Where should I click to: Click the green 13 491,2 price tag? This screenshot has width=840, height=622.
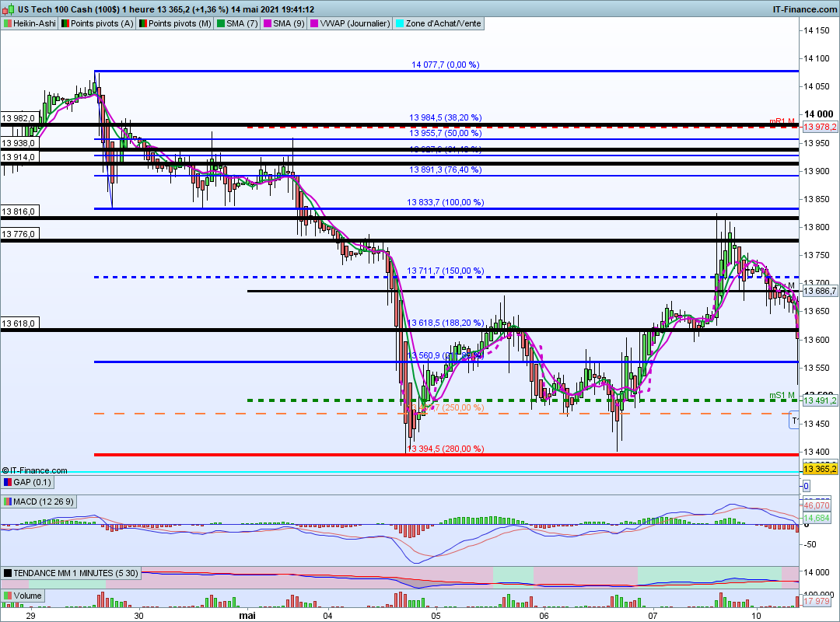820,400
